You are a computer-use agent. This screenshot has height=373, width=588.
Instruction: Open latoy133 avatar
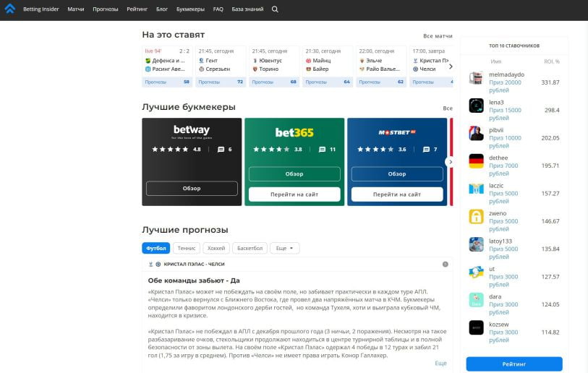point(476,244)
